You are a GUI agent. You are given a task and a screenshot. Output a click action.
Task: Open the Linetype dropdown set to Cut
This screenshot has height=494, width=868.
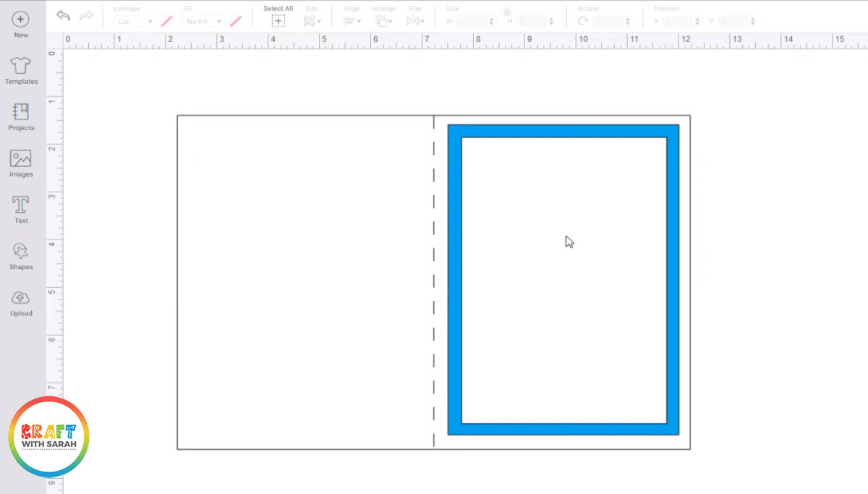(x=135, y=21)
